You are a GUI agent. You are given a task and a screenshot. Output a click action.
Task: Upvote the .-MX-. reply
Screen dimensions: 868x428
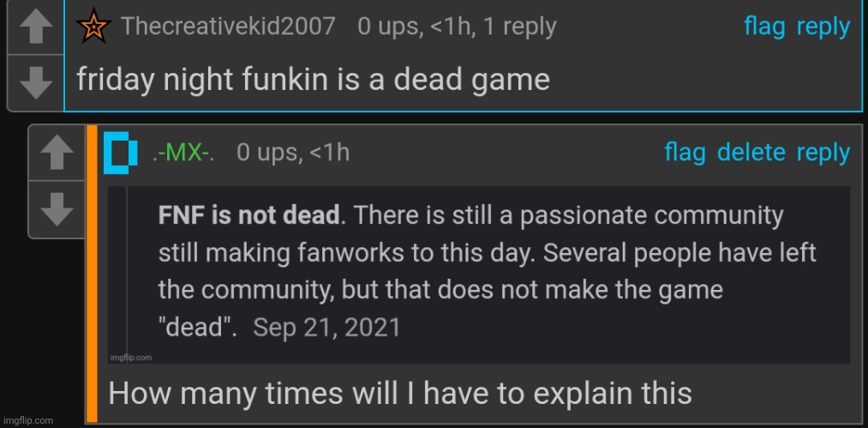(57, 154)
